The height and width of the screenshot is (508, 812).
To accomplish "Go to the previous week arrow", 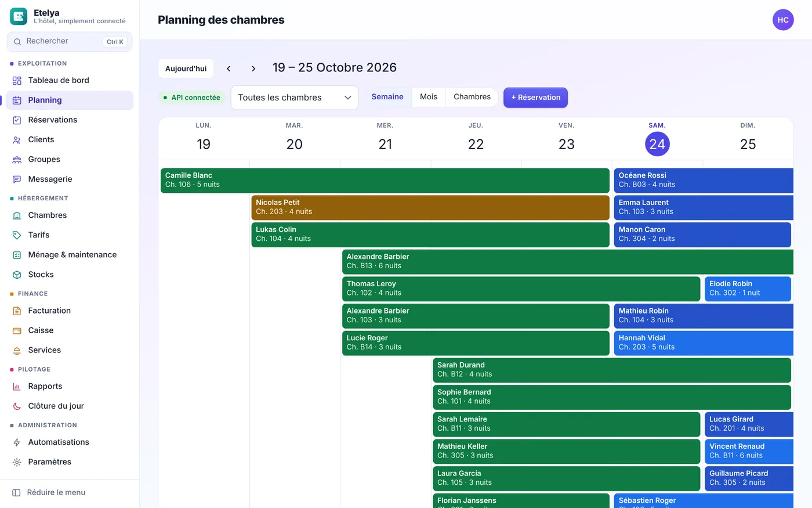I will coord(229,69).
